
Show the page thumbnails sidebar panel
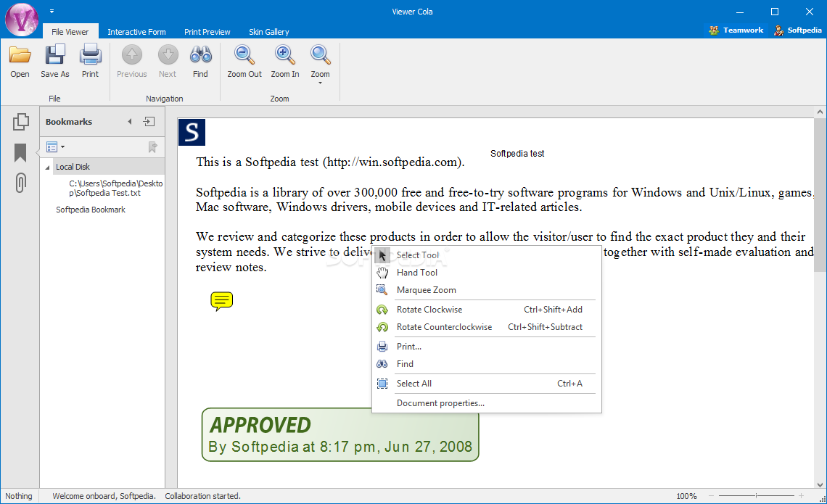click(x=20, y=122)
